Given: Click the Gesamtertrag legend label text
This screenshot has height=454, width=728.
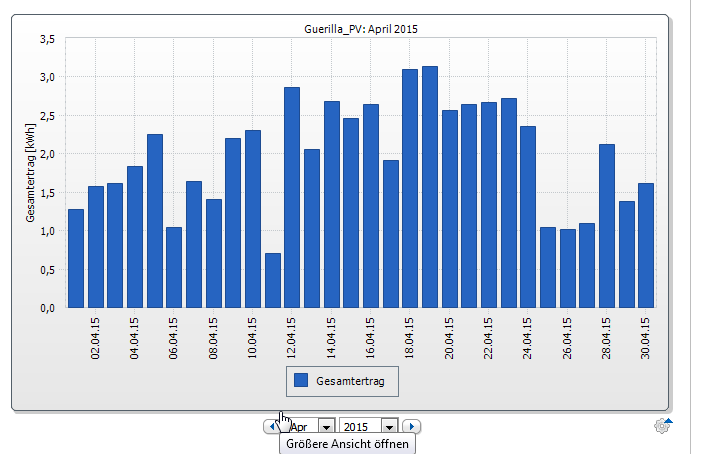Looking at the screenshot, I should click(353, 381).
